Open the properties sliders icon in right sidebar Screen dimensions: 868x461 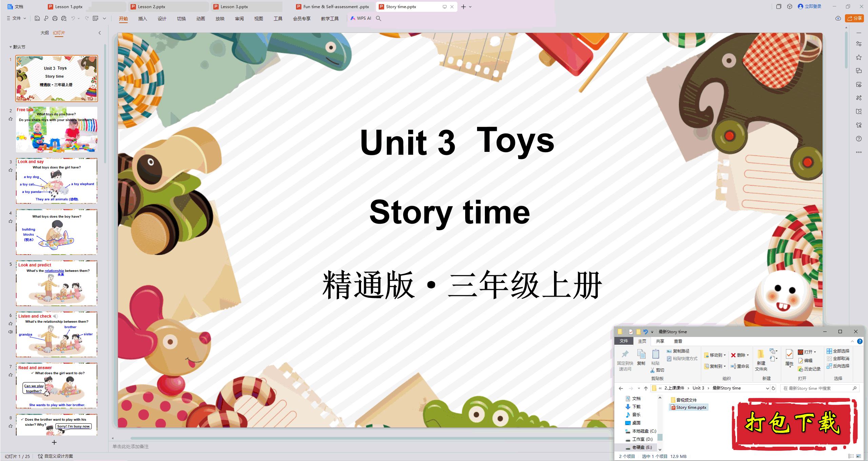[859, 44]
